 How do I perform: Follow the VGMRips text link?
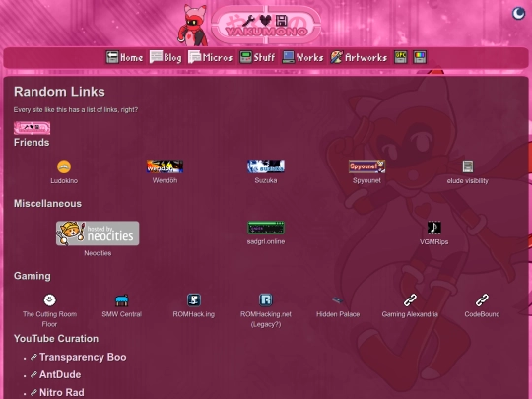pos(433,242)
